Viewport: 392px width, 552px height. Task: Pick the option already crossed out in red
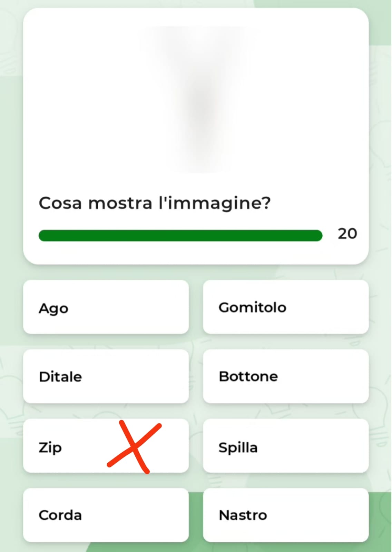[69, 446]
